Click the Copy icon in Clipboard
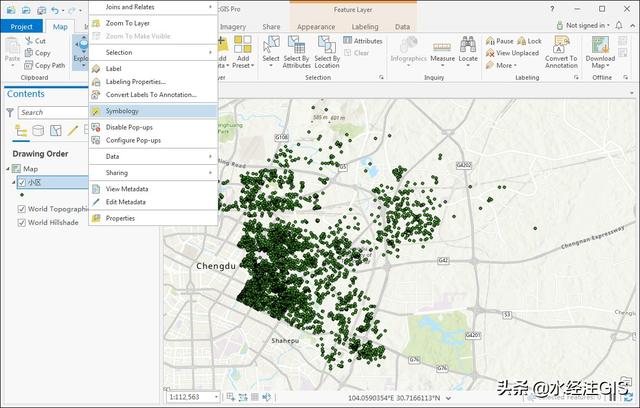 click(29, 53)
